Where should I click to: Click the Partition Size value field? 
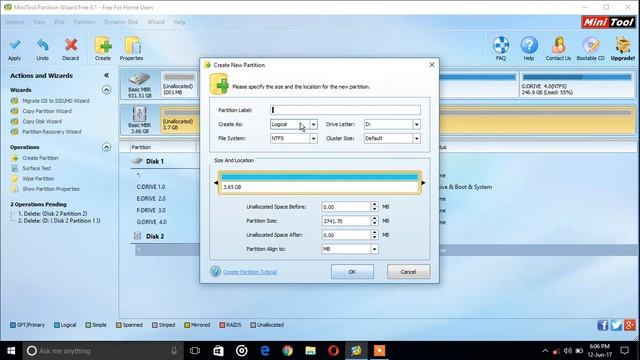(x=346, y=221)
